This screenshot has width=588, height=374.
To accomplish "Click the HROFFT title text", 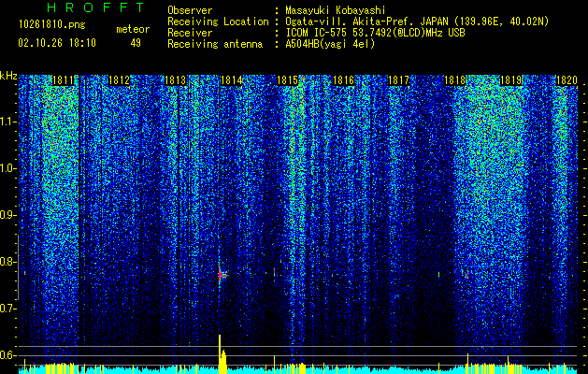I will 96,7.
